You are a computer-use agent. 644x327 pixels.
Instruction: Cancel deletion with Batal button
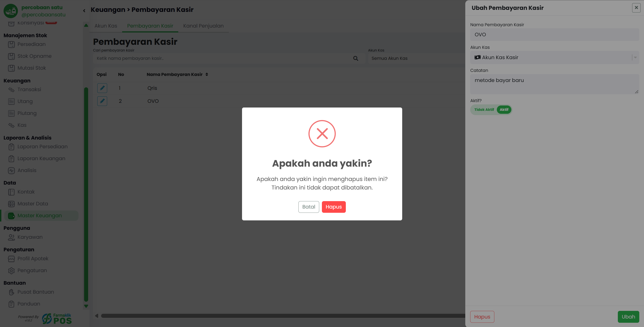click(308, 207)
